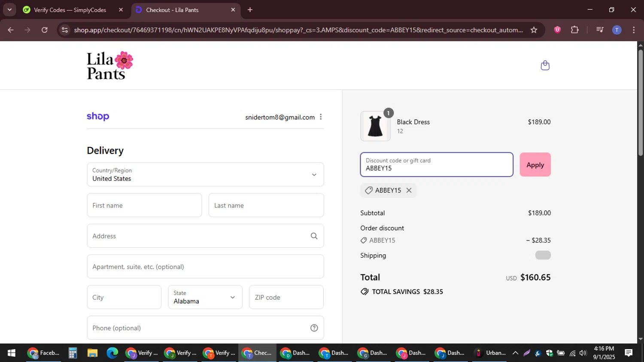Click the Last name field
The height and width of the screenshot is (362, 644).
point(266,205)
